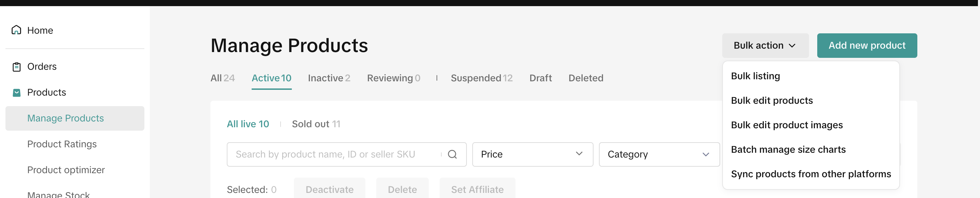Open the Deleted products tab
Image resolution: width=980 pixels, height=198 pixels.
click(585, 78)
